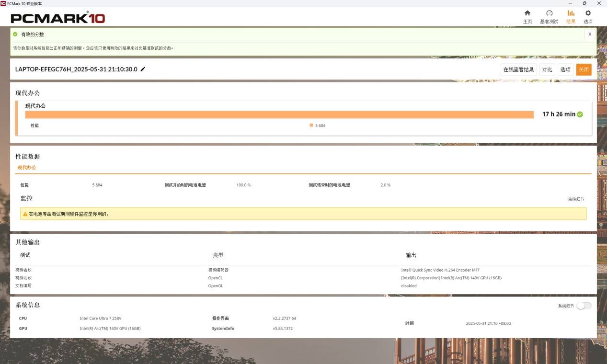This screenshot has width=607, height=364.
Task: Switch to the 结果 results icon
Action: 571,13
